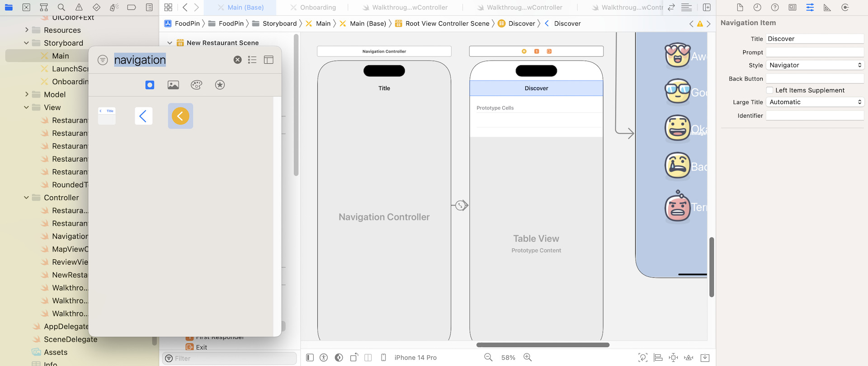Select the Navigation Bar library object
The height and width of the screenshot is (366, 868).
[107, 116]
